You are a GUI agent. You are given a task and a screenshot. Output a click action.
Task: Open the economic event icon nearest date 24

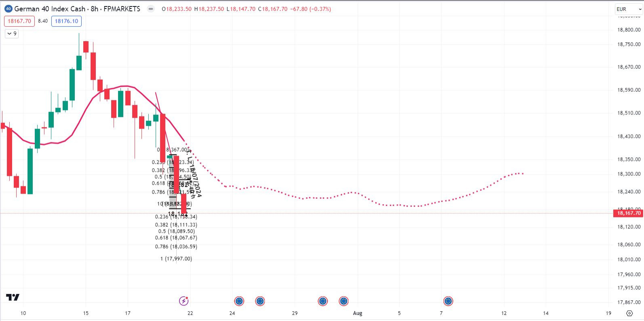(239, 301)
